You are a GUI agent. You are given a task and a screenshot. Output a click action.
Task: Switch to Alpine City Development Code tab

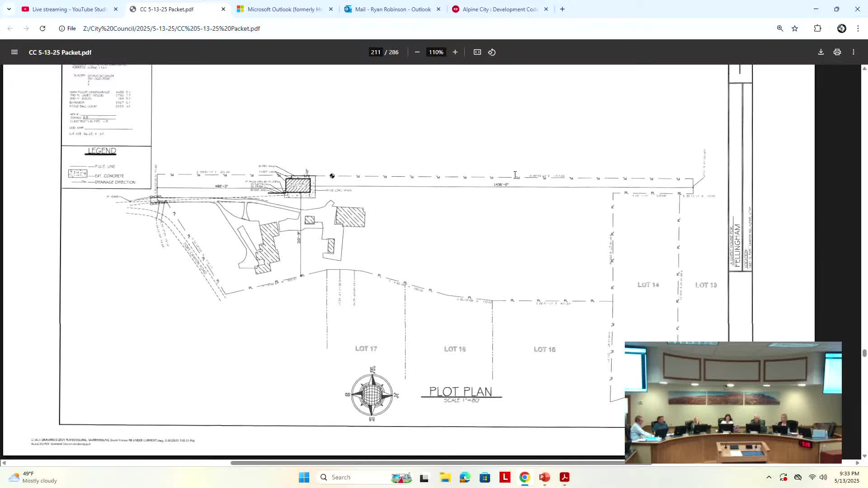click(x=500, y=9)
